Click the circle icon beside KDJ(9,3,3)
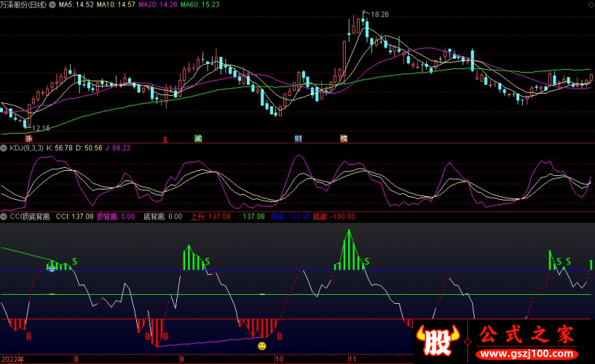 coord(4,148)
